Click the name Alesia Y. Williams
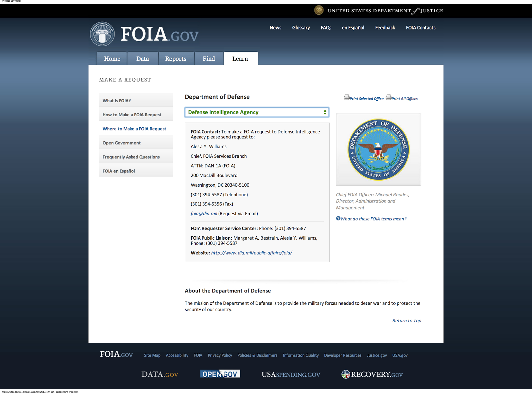 (x=208, y=146)
